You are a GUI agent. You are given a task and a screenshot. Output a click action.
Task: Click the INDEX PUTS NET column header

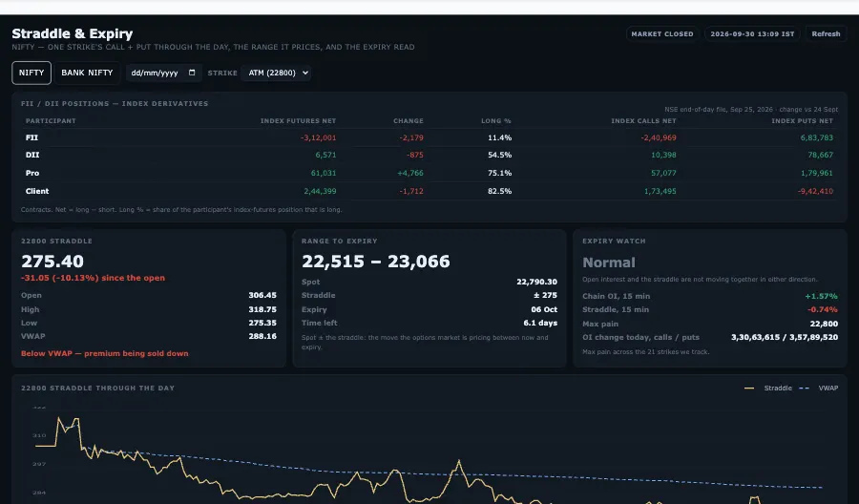pos(802,121)
